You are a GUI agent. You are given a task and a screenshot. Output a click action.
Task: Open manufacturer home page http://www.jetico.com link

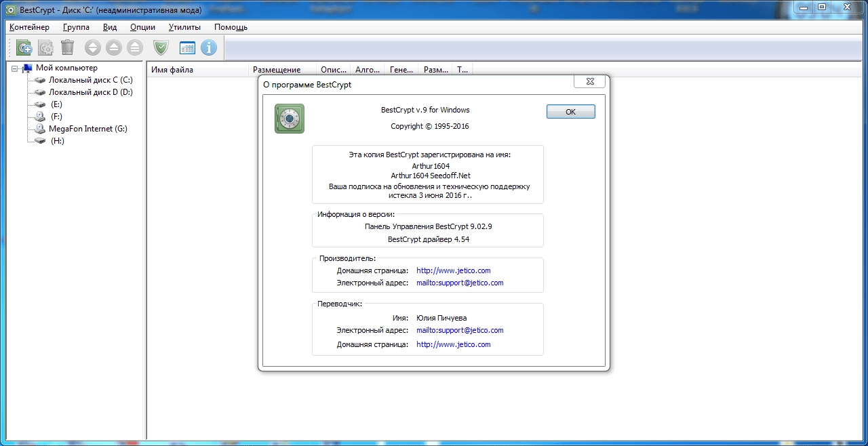453,270
